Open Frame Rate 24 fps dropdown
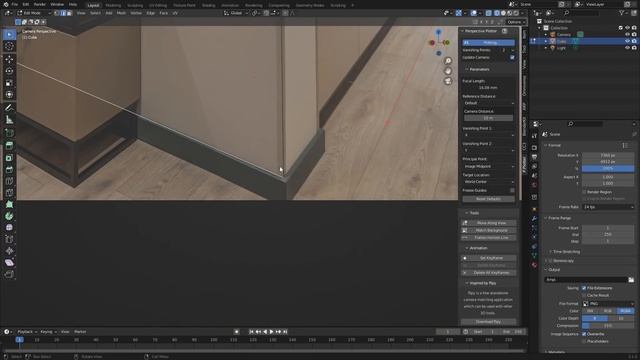This screenshot has width=640, height=360. 608,207
